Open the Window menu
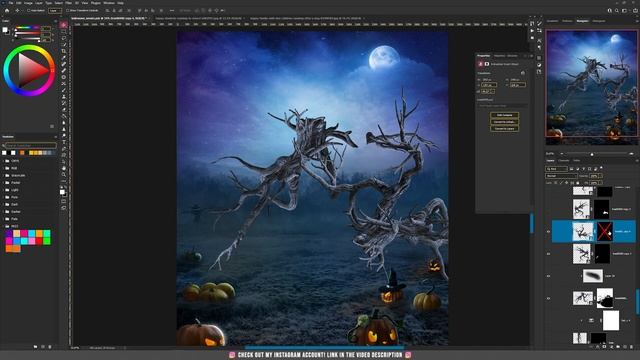The image size is (640, 360). pyautogui.click(x=109, y=3)
